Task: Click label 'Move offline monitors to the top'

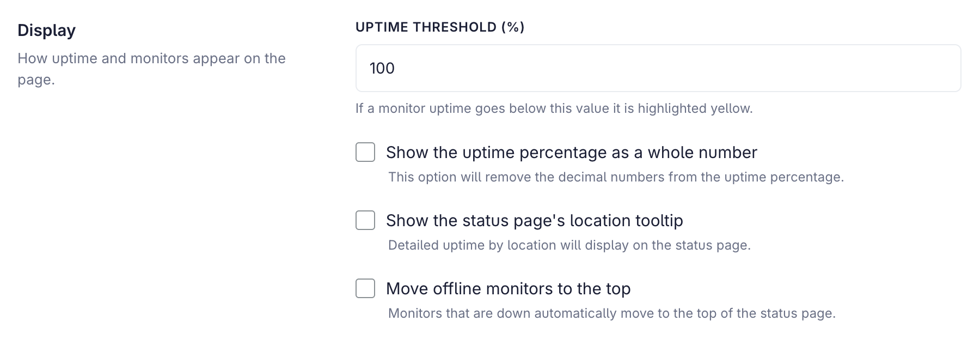Action: [509, 289]
